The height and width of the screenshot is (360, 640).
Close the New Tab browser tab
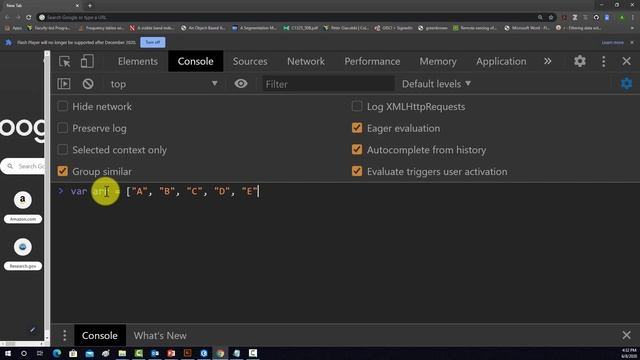[77, 5]
